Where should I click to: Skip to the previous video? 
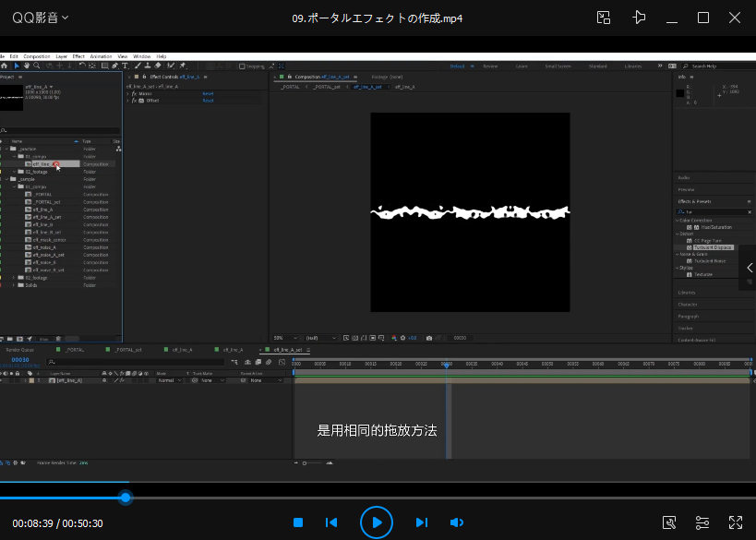pyautogui.click(x=331, y=522)
